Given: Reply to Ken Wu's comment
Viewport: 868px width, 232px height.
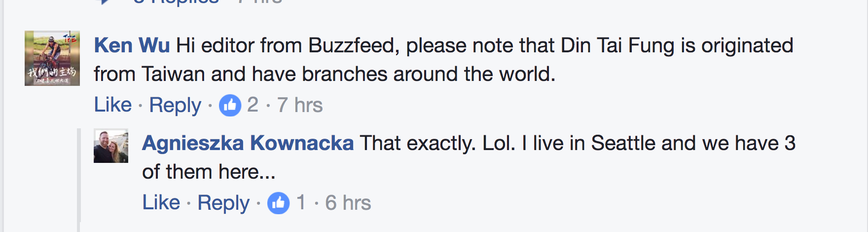Looking at the screenshot, I should (x=175, y=105).
